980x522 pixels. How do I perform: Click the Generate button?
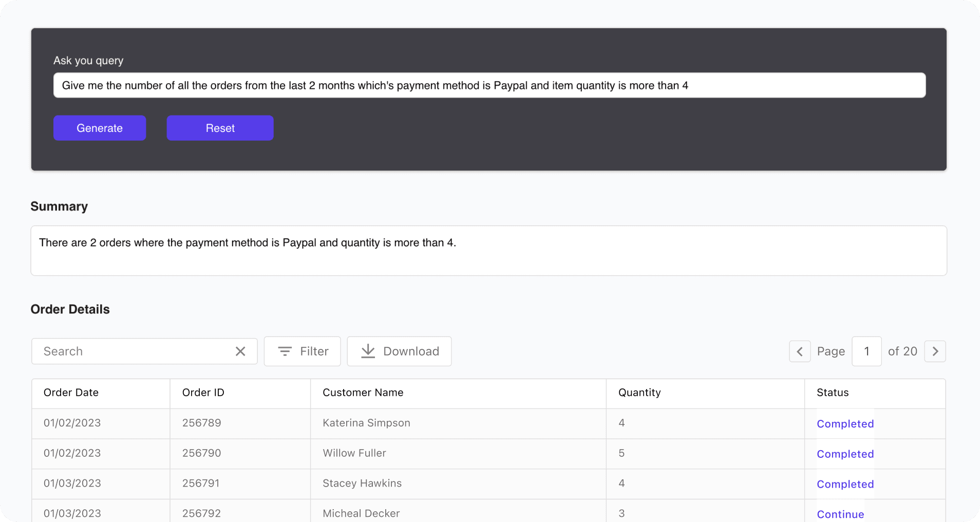100,128
